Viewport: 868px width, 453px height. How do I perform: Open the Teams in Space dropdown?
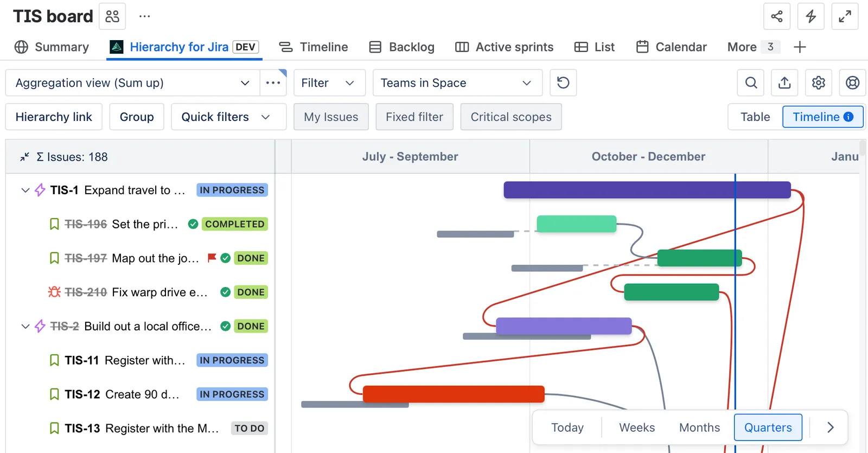[457, 83]
